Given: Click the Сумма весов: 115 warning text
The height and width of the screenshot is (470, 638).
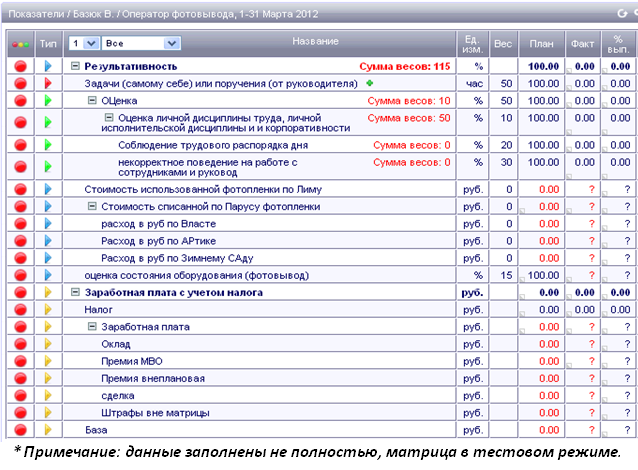Looking at the screenshot, I should click(x=405, y=66).
